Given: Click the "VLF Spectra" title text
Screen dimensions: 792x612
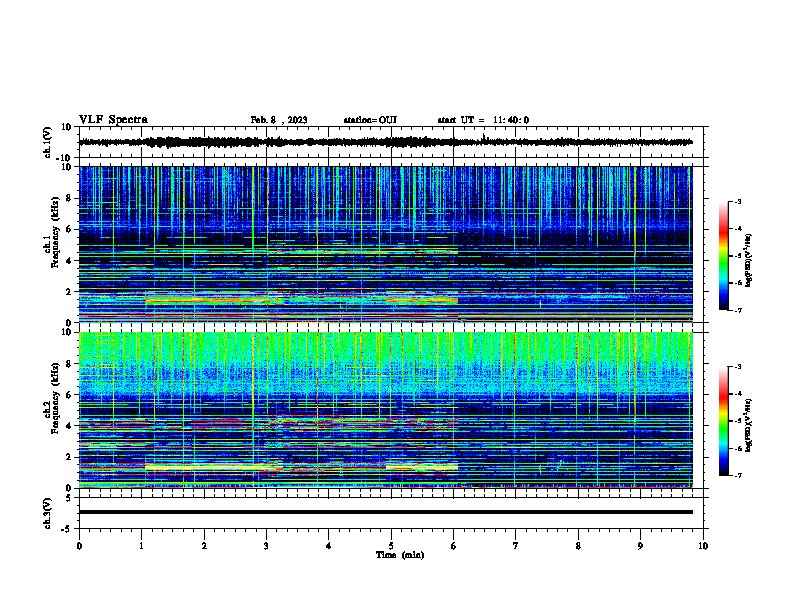Looking at the screenshot, I should 113,120.
